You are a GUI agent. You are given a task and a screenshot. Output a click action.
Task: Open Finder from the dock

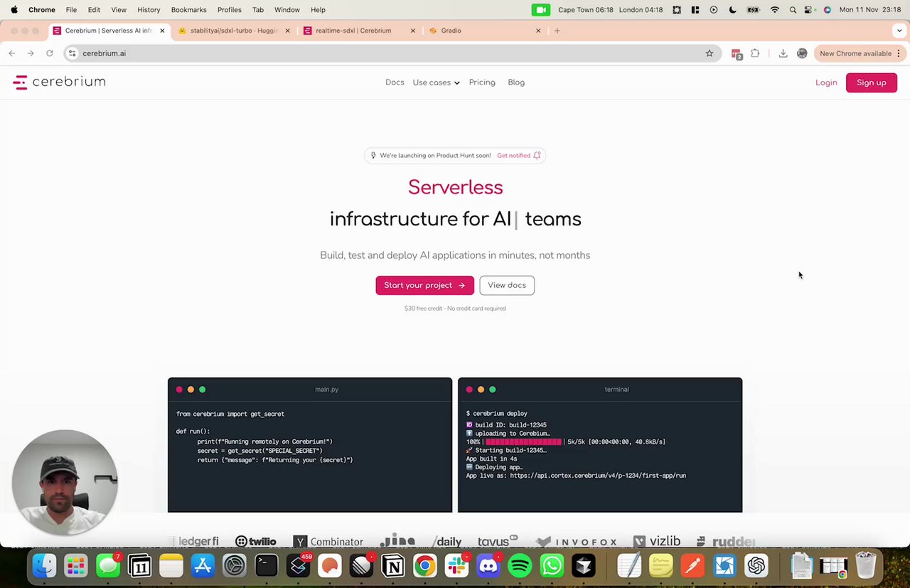44,566
